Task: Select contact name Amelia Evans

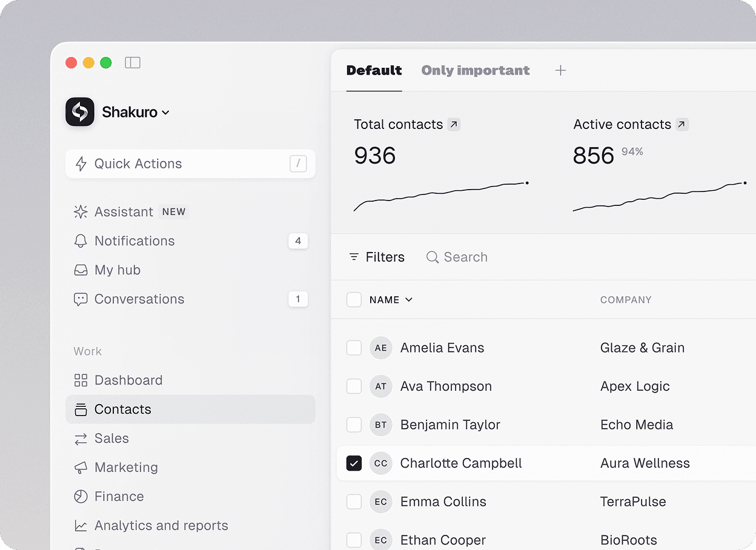Action: [442, 348]
